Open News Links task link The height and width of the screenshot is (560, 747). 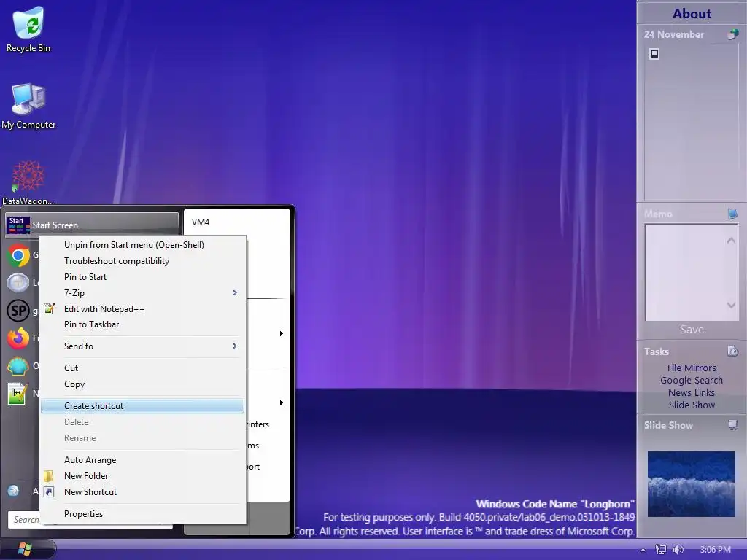[x=692, y=392]
